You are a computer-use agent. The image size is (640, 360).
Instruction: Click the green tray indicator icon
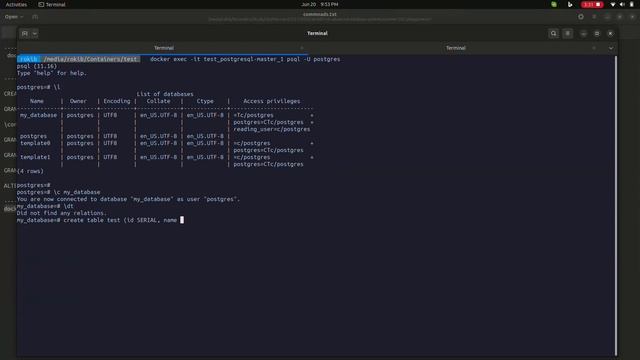point(554,4)
